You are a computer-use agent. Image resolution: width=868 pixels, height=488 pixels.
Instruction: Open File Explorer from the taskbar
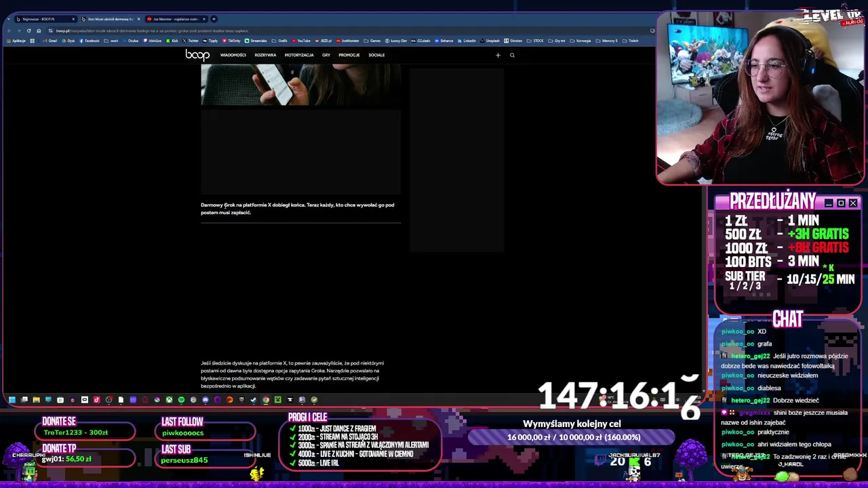36,400
